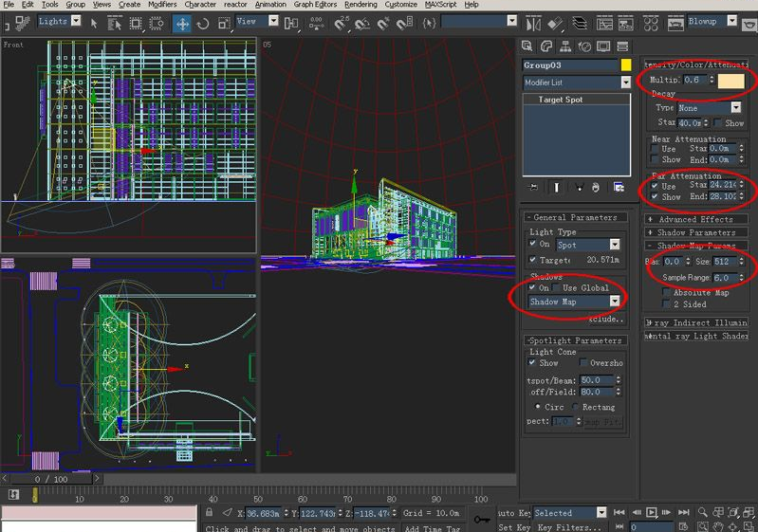This screenshot has width=758, height=532.
Task: Open the Render Scene dialog icon
Action: click(x=675, y=23)
